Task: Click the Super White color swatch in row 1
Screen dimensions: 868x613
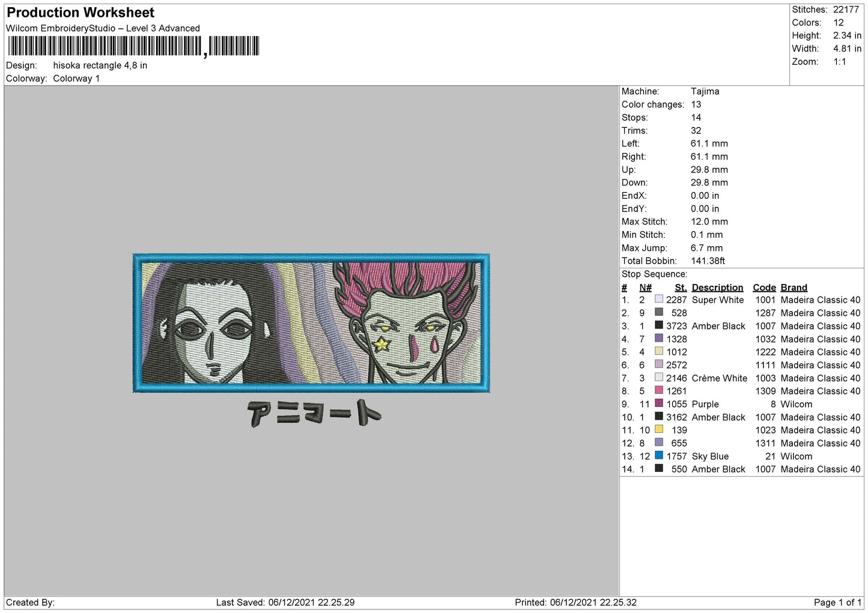Action: [659, 299]
